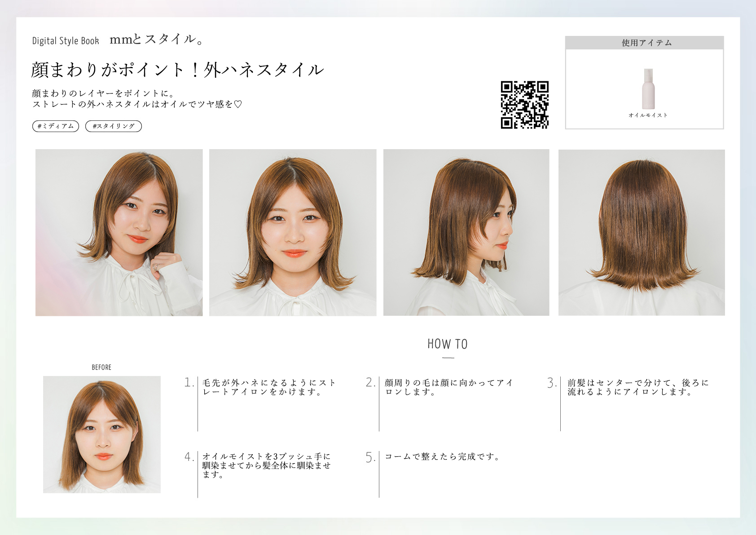Select step 5 comb finishing instruction
The height and width of the screenshot is (535, 756).
point(442,457)
